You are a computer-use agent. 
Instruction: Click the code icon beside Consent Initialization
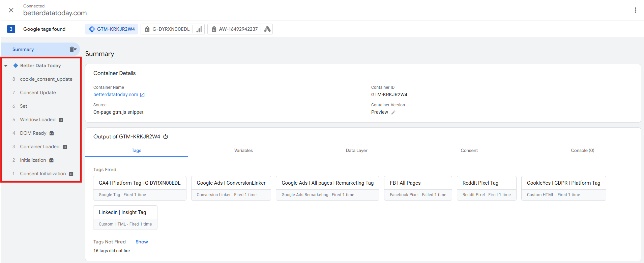(x=71, y=174)
